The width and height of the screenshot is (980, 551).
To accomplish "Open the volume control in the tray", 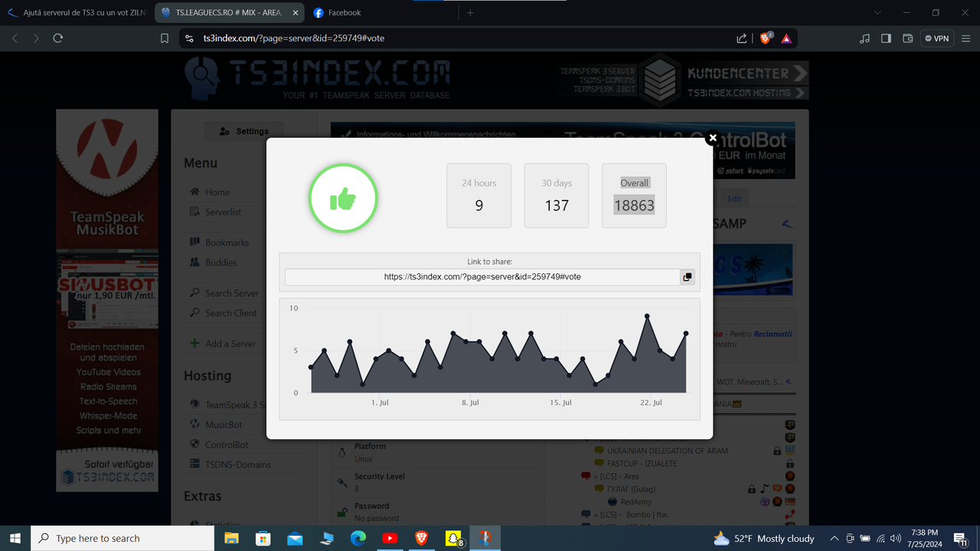I will (896, 539).
